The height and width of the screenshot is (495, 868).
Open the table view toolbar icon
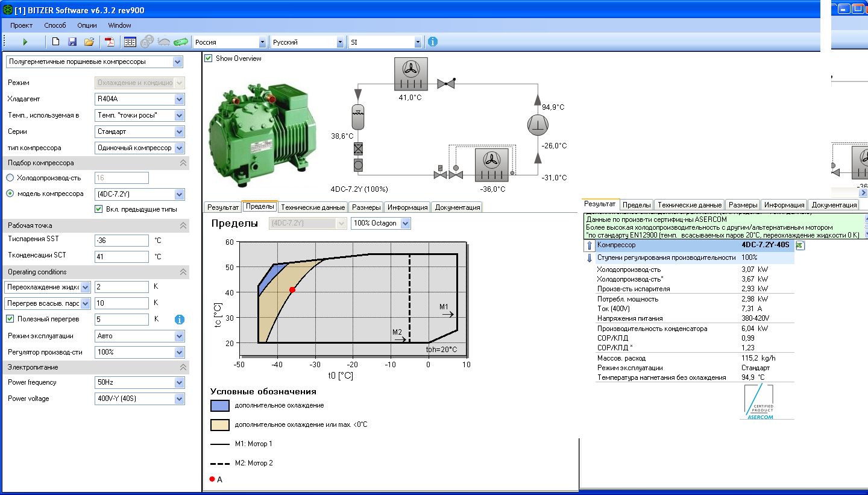click(x=130, y=42)
